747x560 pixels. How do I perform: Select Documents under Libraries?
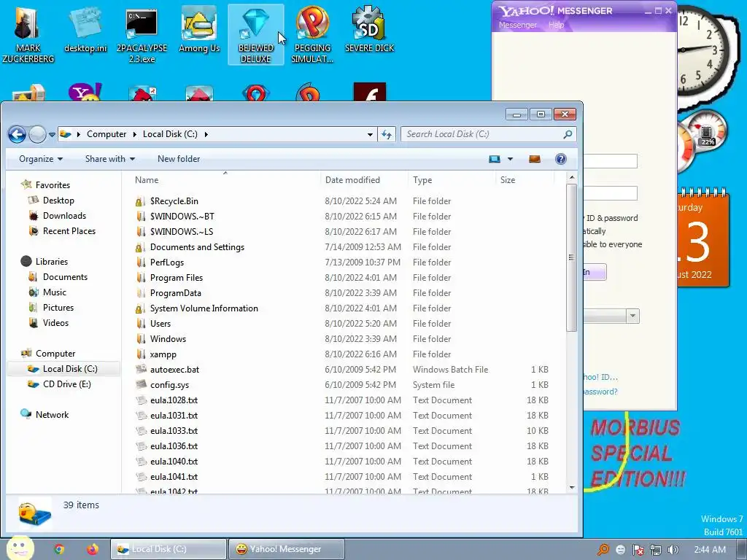coord(65,277)
